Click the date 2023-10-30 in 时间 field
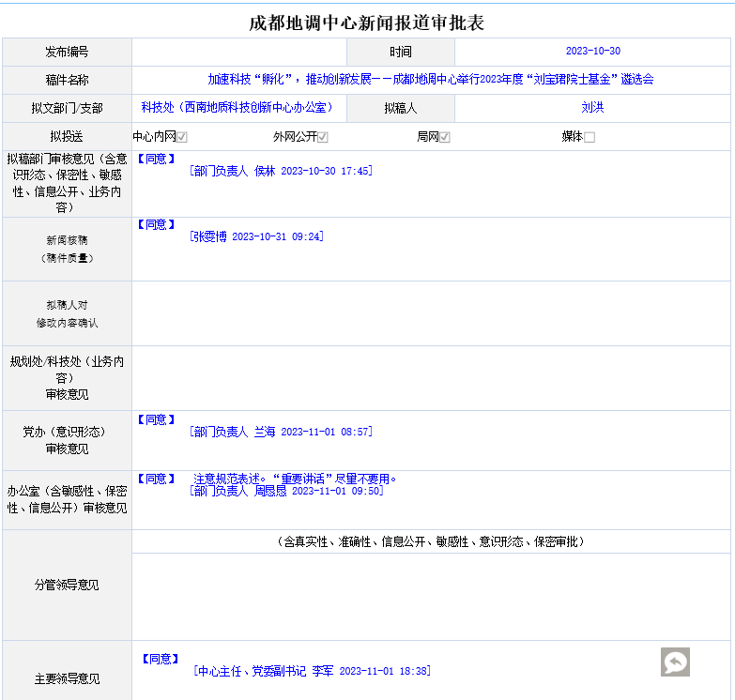 (592, 52)
